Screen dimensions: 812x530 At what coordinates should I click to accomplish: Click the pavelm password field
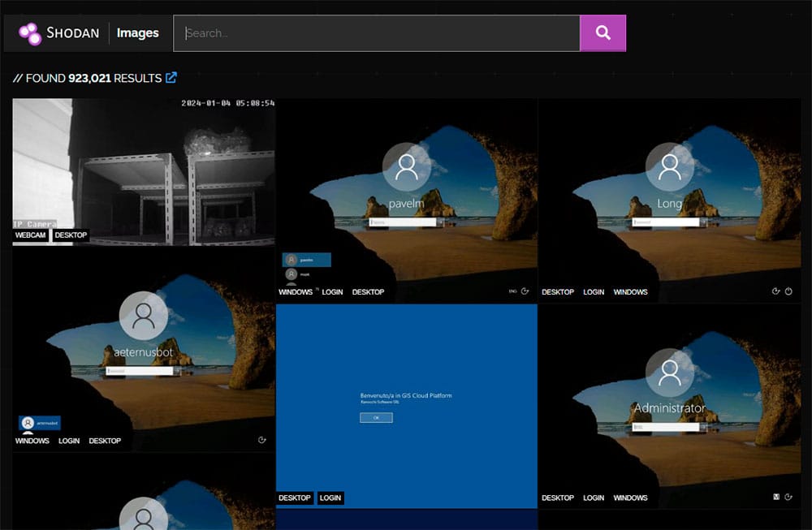coord(403,222)
